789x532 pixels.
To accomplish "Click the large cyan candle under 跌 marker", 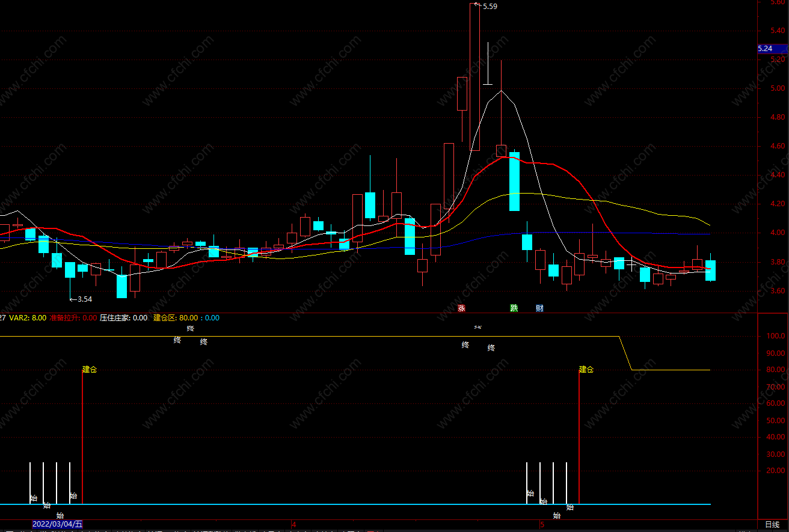I will coord(514,181).
